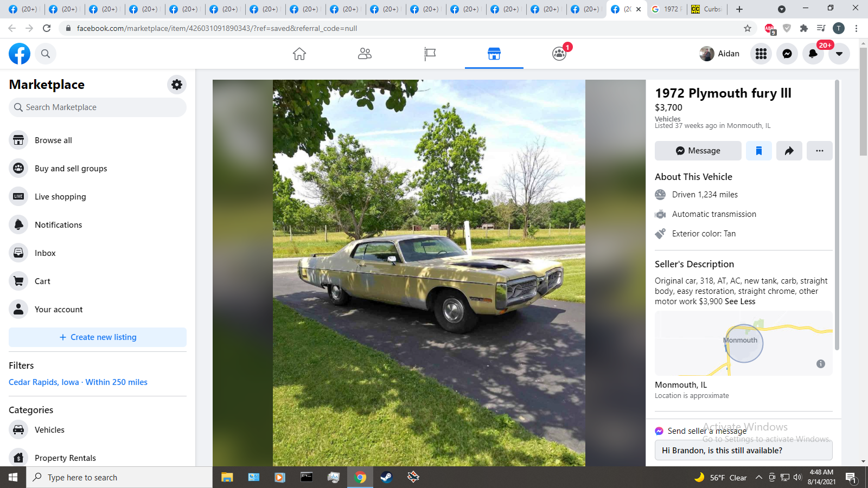The width and height of the screenshot is (868, 488).
Task: Expand the three-dot more options menu
Action: (820, 151)
